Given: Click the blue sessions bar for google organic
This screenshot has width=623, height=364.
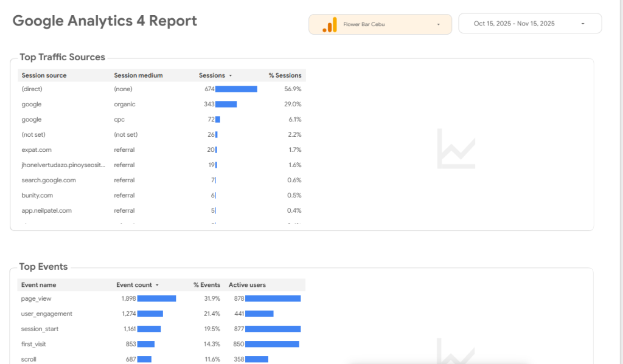Looking at the screenshot, I should (x=226, y=105).
